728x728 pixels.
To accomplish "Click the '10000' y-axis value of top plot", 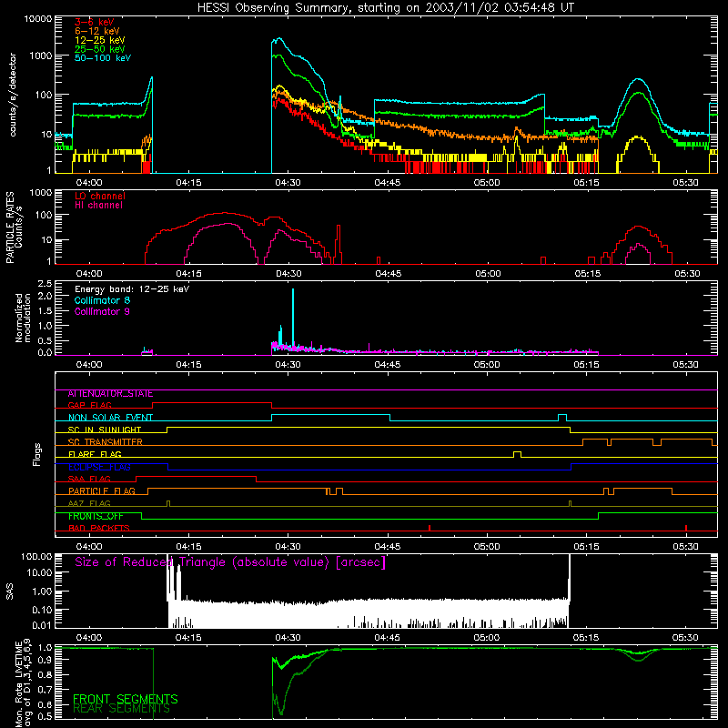I will click(x=38, y=18).
